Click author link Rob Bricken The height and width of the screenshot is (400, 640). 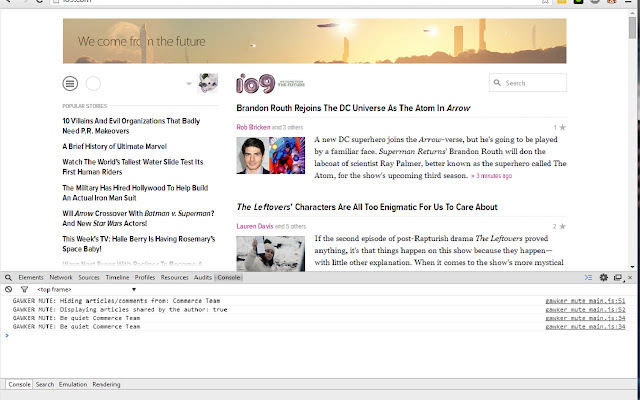(253, 127)
